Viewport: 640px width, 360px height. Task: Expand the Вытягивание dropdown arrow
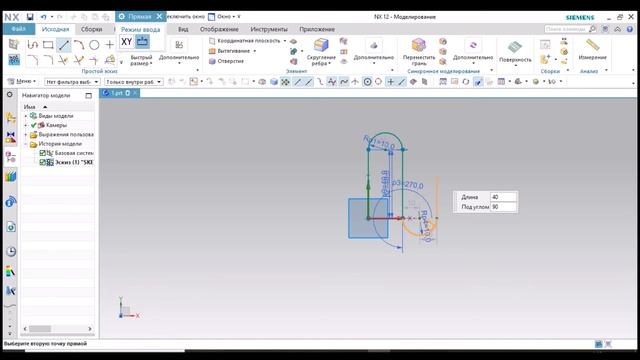click(x=255, y=51)
